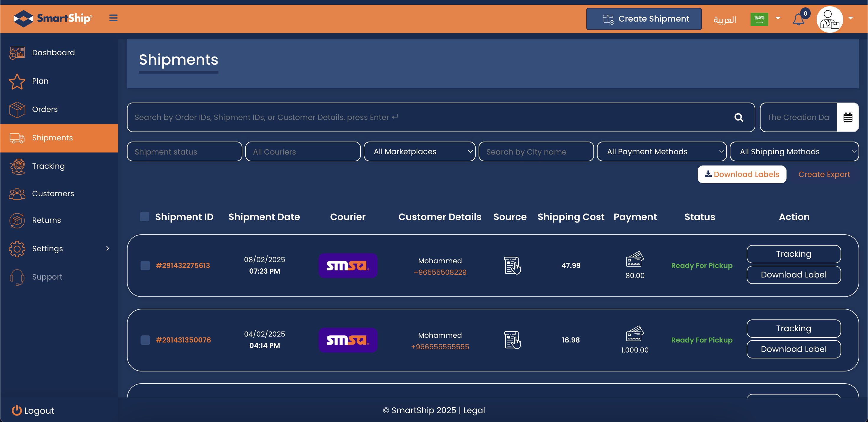
Task: Open Customers in sidebar
Action: [x=59, y=194]
